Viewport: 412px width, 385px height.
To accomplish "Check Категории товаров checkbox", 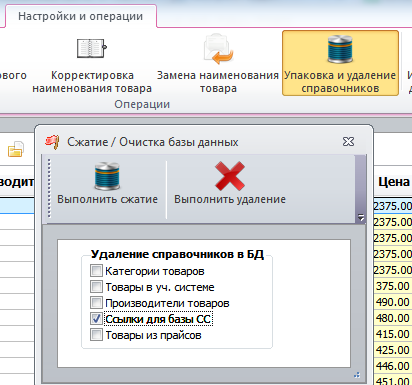I will pyautogui.click(x=96, y=270).
